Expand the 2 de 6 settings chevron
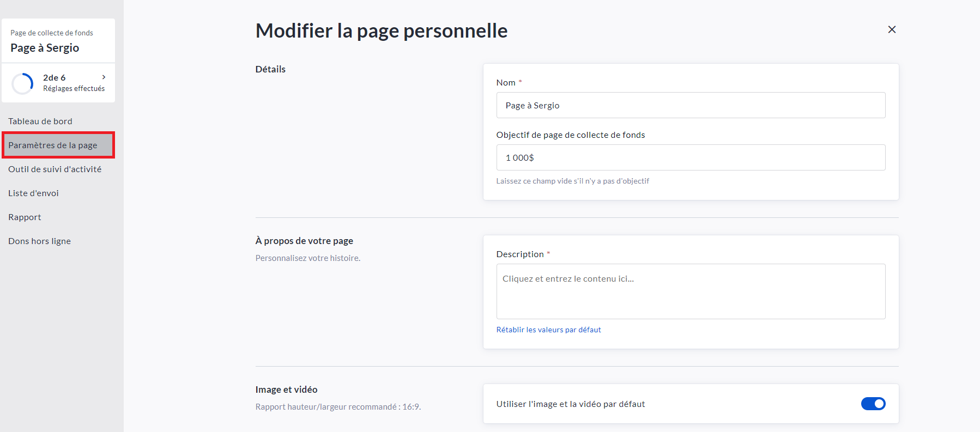The image size is (980, 432). tap(104, 77)
